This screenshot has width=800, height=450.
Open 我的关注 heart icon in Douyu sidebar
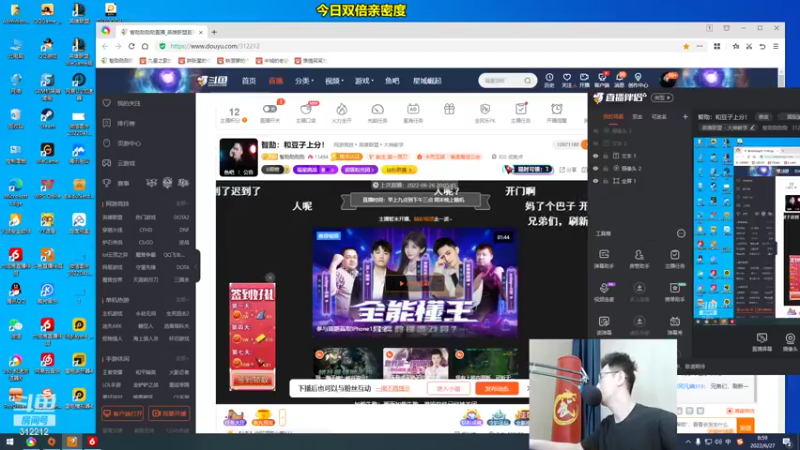coord(107,103)
